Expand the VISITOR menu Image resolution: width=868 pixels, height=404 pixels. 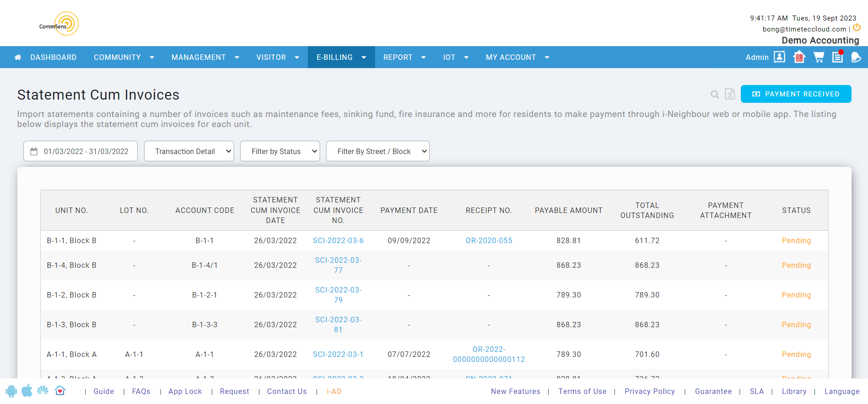click(278, 58)
